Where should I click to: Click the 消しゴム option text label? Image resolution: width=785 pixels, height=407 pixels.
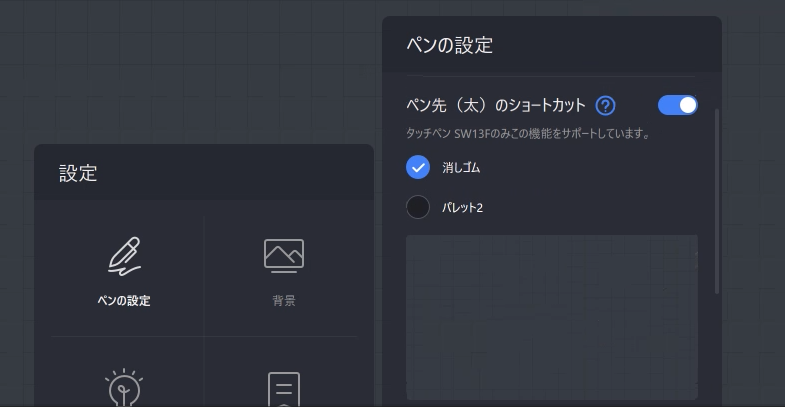click(461, 168)
